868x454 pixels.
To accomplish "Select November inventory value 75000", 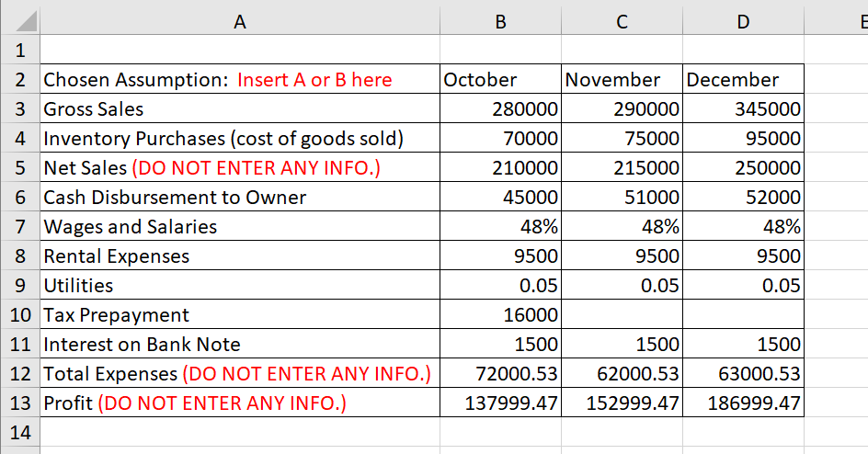I will click(622, 138).
